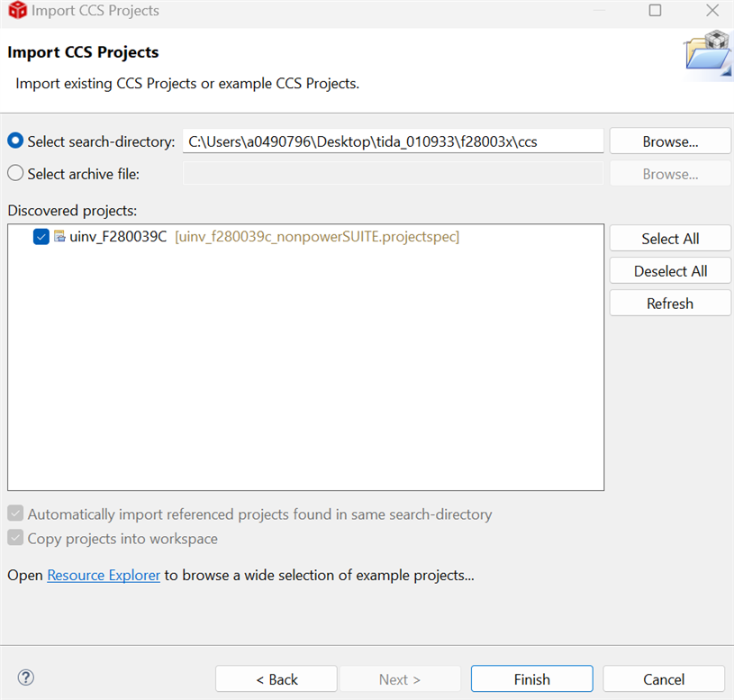
Task: Toggle Automatically import referenced projects checkbox
Action: pos(15,514)
